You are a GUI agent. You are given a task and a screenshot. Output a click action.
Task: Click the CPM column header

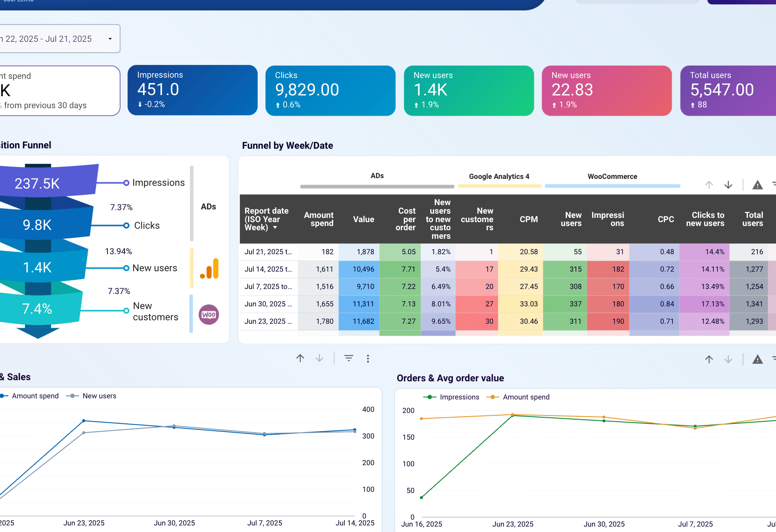point(529,219)
